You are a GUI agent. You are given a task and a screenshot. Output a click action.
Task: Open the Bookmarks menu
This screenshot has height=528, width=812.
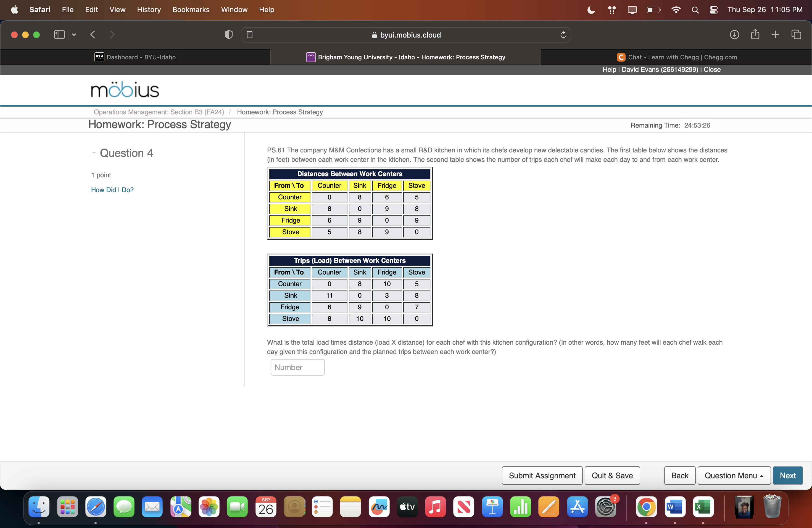pos(191,10)
